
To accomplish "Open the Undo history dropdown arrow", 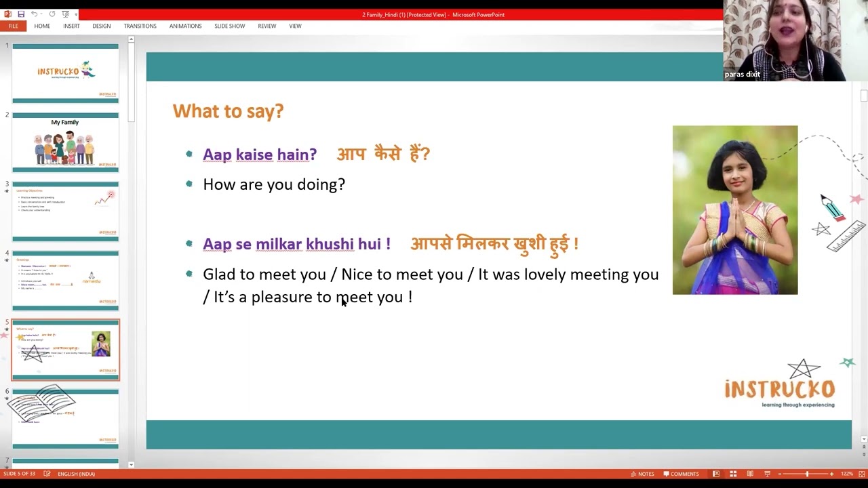I will pyautogui.click(x=41, y=14).
